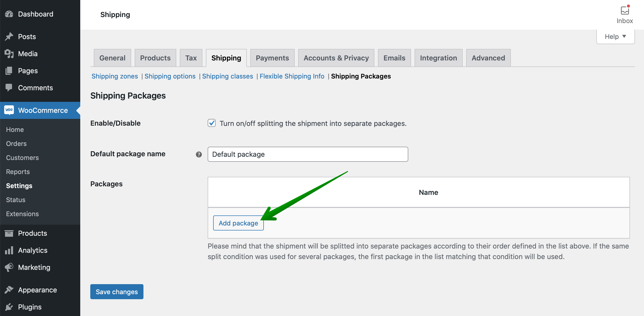Click the Marketing megaphone icon
The image size is (644, 316).
point(9,267)
